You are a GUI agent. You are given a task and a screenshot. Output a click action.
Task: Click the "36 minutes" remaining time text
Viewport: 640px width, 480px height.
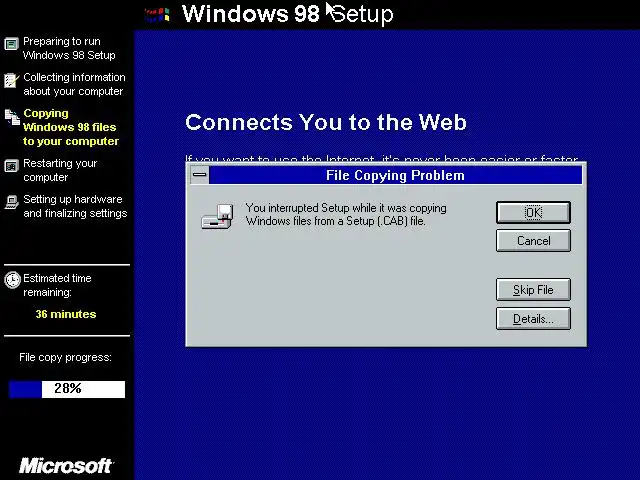click(66, 314)
